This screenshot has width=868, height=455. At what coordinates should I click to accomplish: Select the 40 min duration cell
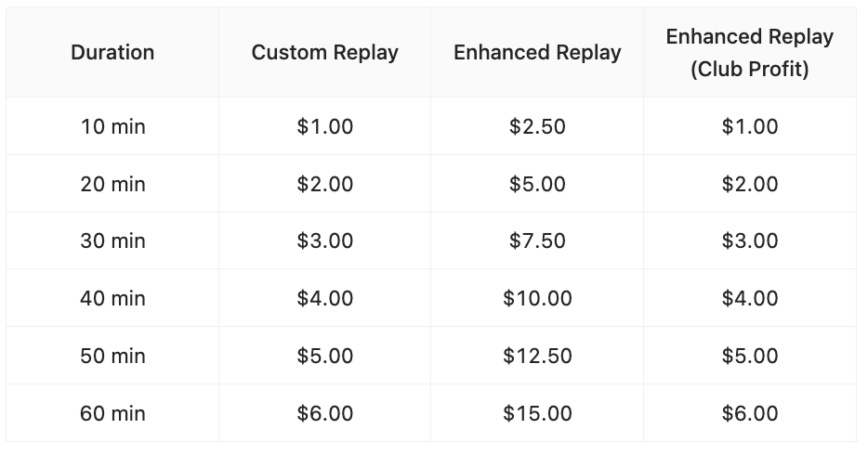112,299
